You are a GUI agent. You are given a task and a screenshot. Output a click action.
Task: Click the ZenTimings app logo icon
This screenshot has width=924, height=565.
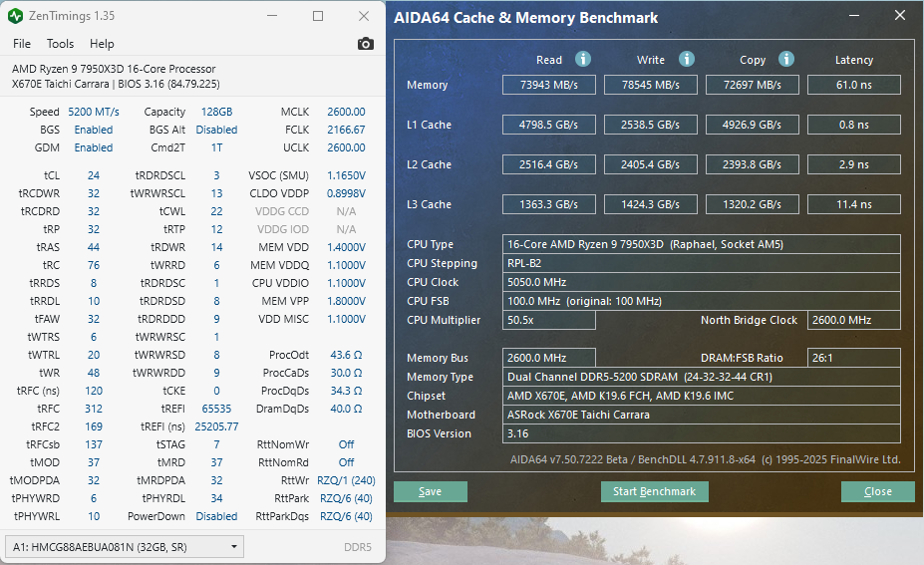[x=15, y=16]
